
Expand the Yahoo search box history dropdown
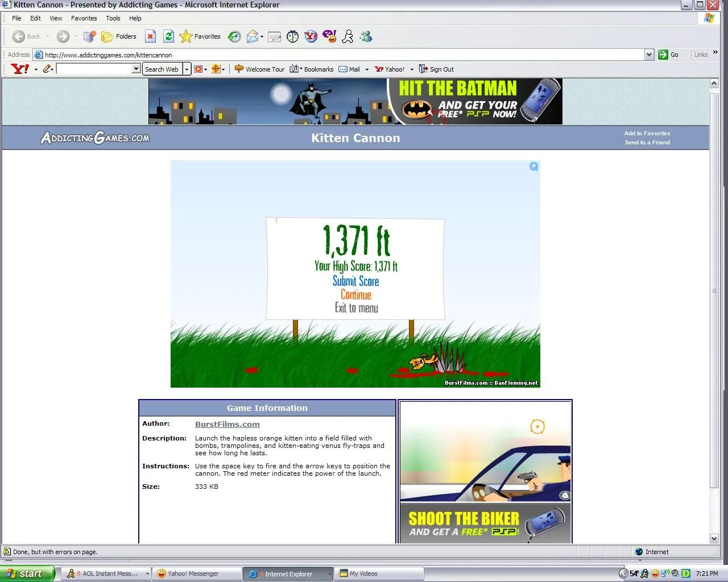pyautogui.click(x=136, y=69)
